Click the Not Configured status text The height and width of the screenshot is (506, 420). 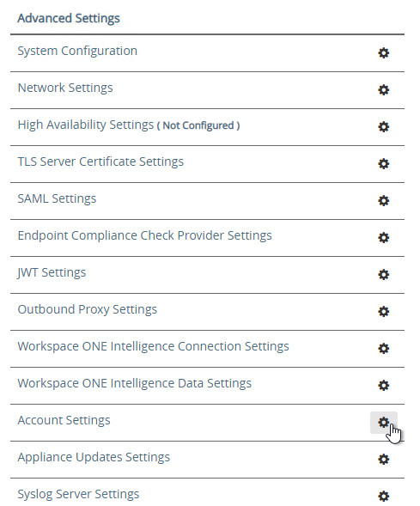[x=198, y=125]
